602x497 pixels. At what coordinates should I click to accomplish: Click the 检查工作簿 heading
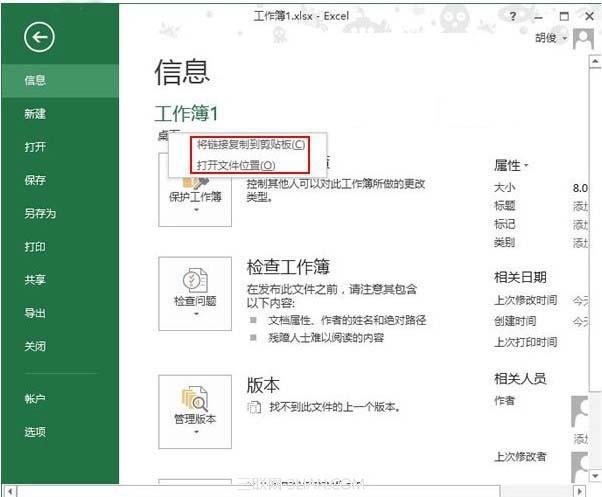tap(288, 267)
